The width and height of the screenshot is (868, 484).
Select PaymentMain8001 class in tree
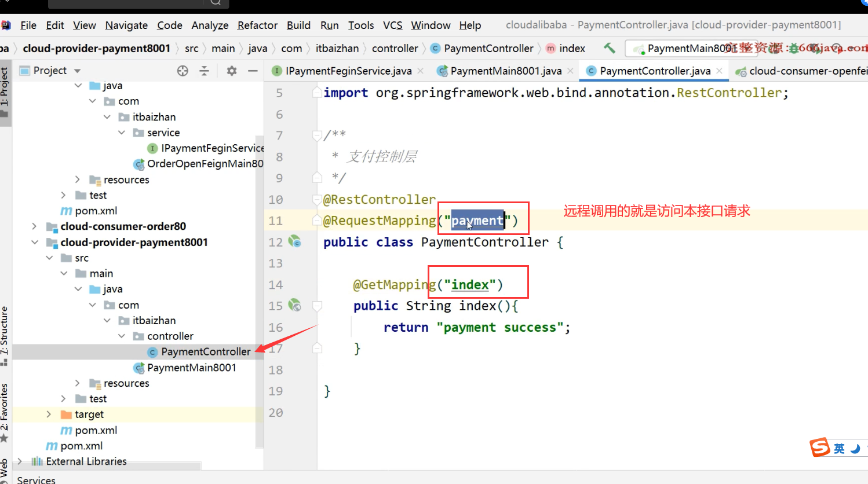tap(191, 368)
